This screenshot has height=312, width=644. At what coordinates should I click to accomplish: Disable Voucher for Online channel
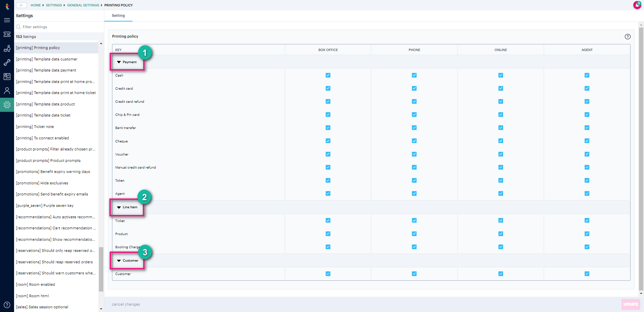click(x=500, y=154)
